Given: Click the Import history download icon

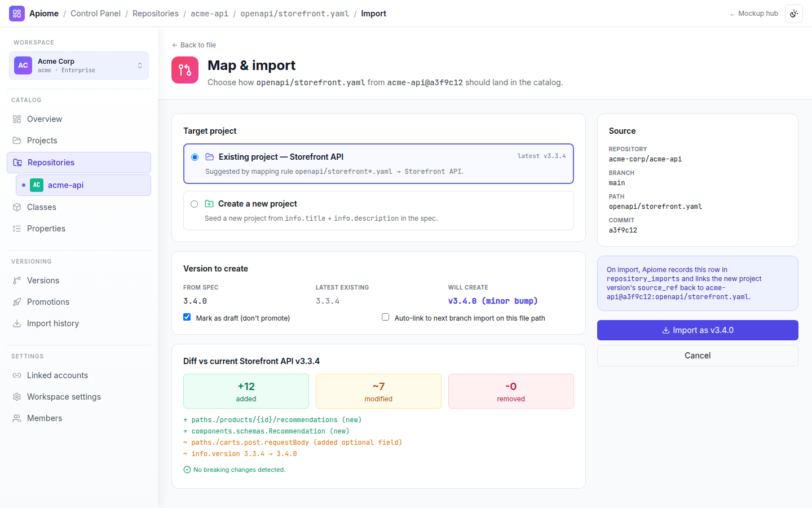Looking at the screenshot, I should coord(17,323).
